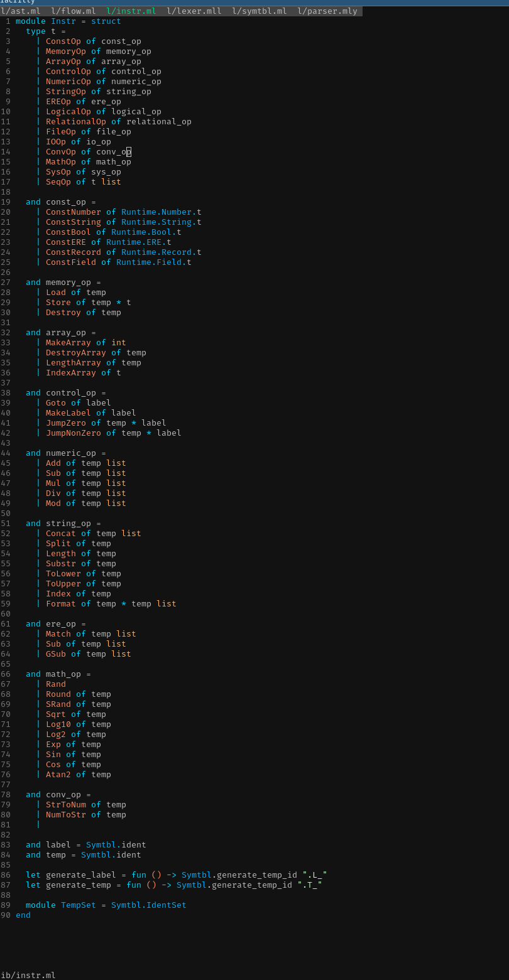Click 'Instr' module name on line 1
This screenshot has height=980, width=509.
[63, 21]
